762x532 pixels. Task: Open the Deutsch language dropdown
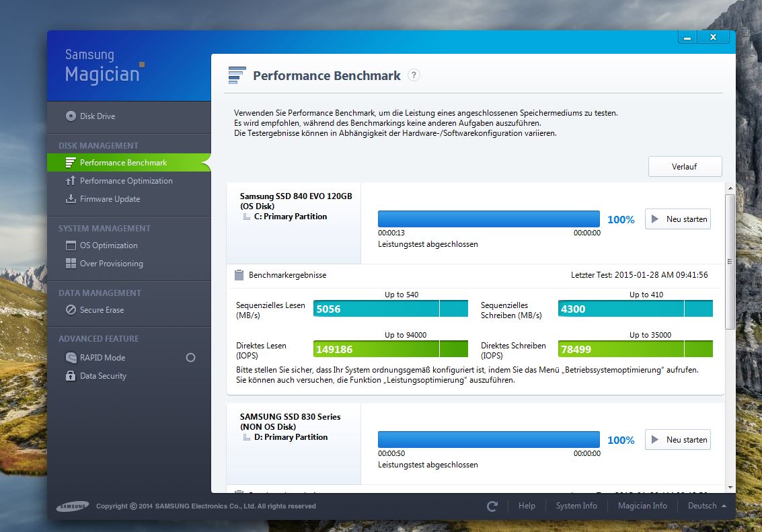(707, 506)
